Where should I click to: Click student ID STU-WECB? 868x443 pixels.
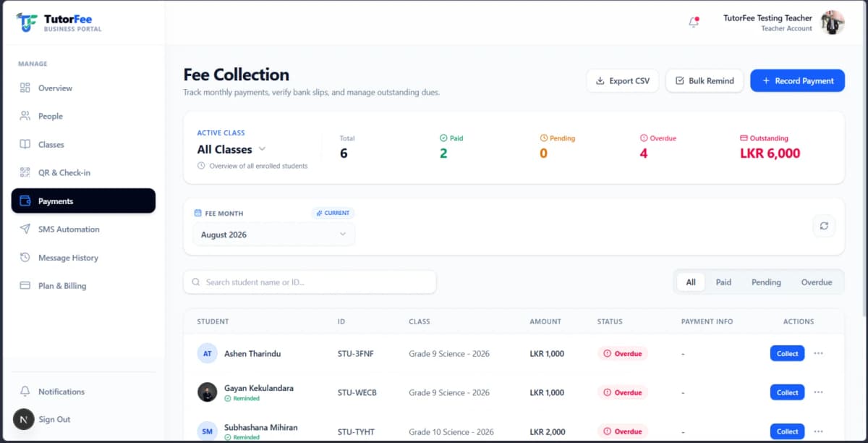tap(357, 393)
